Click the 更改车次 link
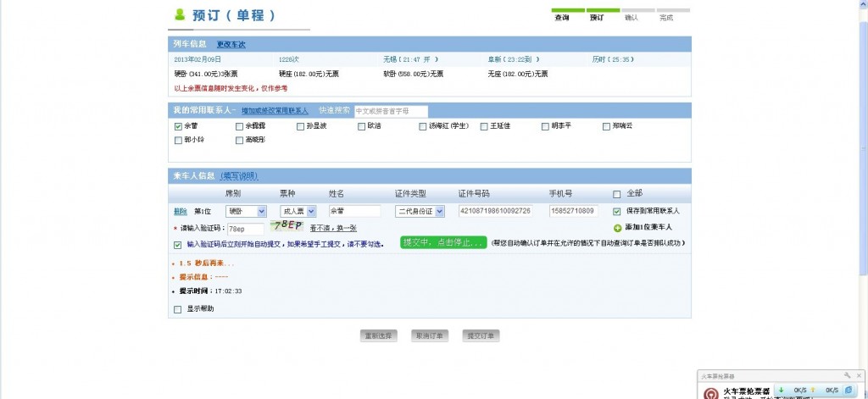Image resolution: width=868 pixels, height=399 pixels. [231, 45]
